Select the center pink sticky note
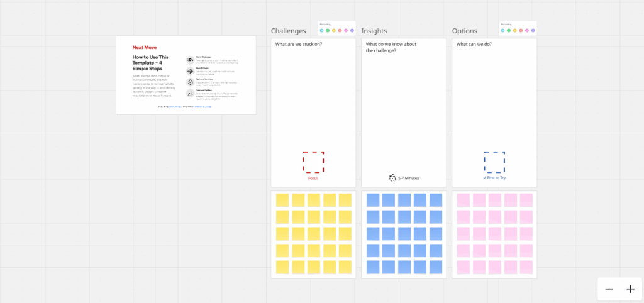Image resolution: width=644 pixels, height=303 pixels. pos(495,234)
